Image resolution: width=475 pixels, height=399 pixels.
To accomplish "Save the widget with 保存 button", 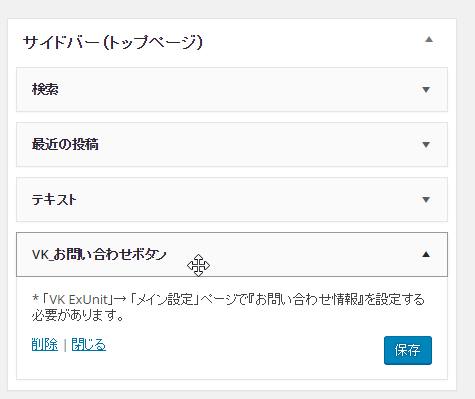I will click(x=408, y=350).
